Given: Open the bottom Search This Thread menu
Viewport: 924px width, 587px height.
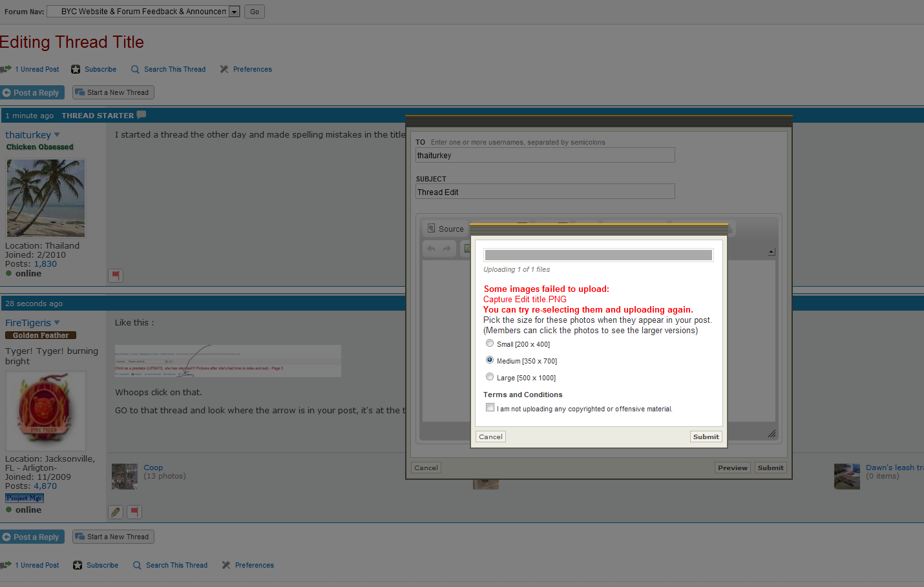Looking at the screenshot, I should [176, 565].
